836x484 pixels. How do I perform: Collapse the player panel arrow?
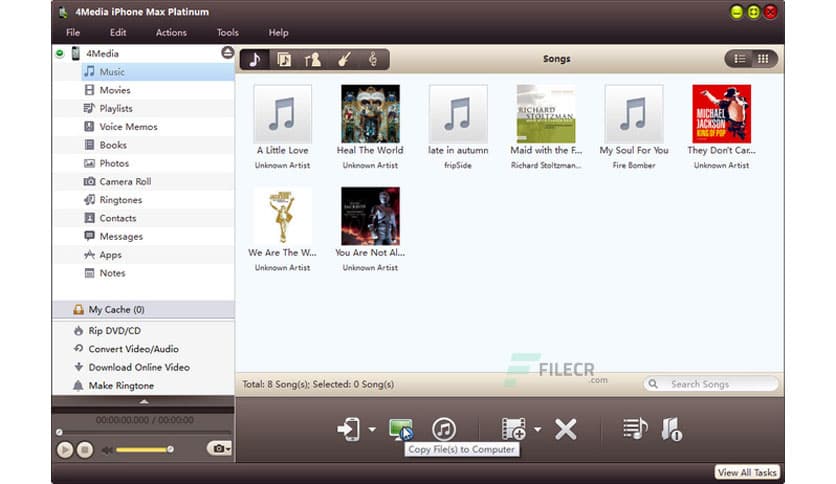pyautogui.click(x=143, y=402)
